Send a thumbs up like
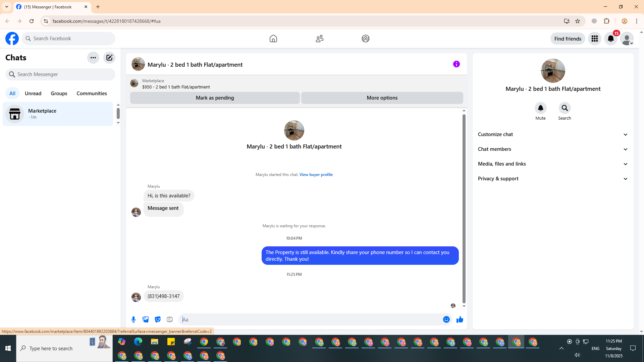This screenshot has height=362, width=644. (x=460, y=319)
